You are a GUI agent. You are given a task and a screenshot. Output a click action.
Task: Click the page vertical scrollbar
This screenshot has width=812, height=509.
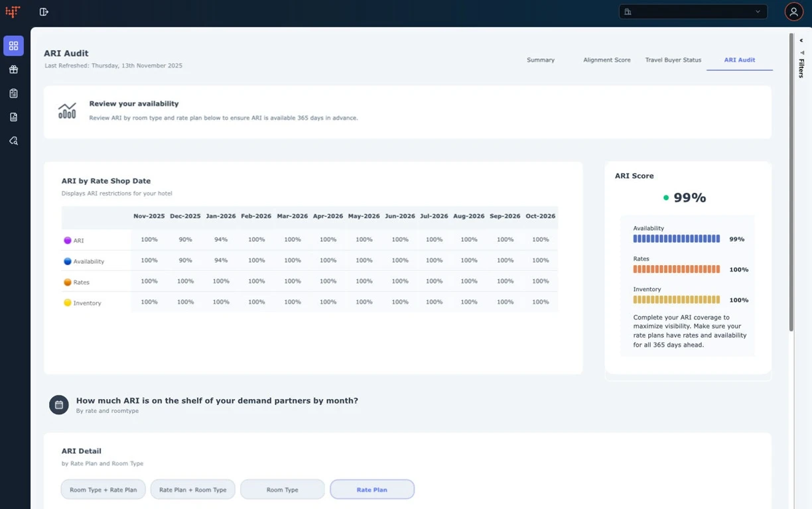pos(791,182)
